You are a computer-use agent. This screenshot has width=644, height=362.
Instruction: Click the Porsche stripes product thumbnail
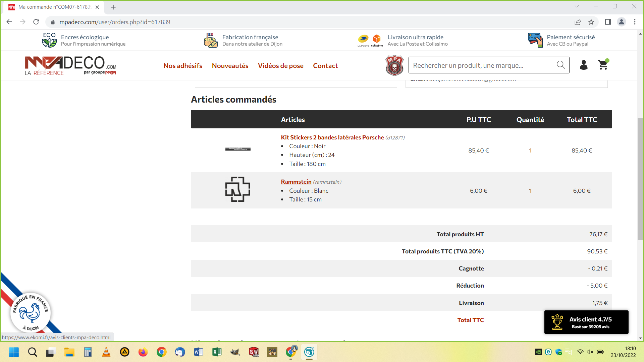[238, 149]
